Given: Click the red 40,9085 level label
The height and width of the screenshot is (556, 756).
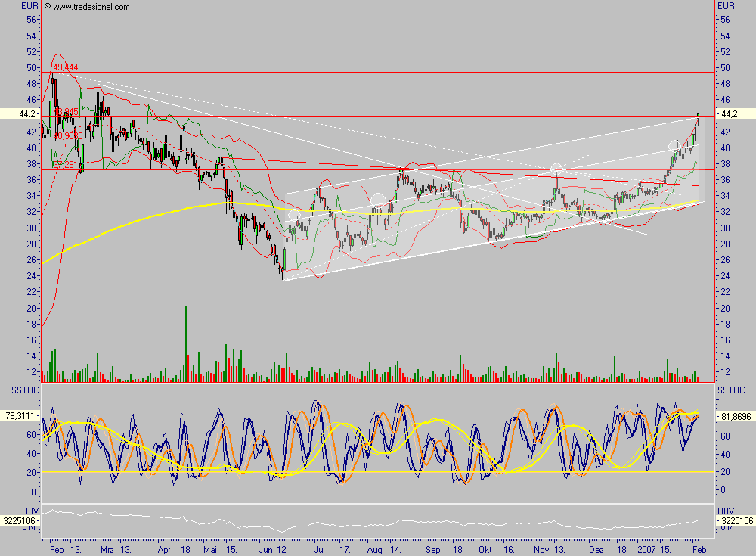Looking at the screenshot, I should click(68, 136).
